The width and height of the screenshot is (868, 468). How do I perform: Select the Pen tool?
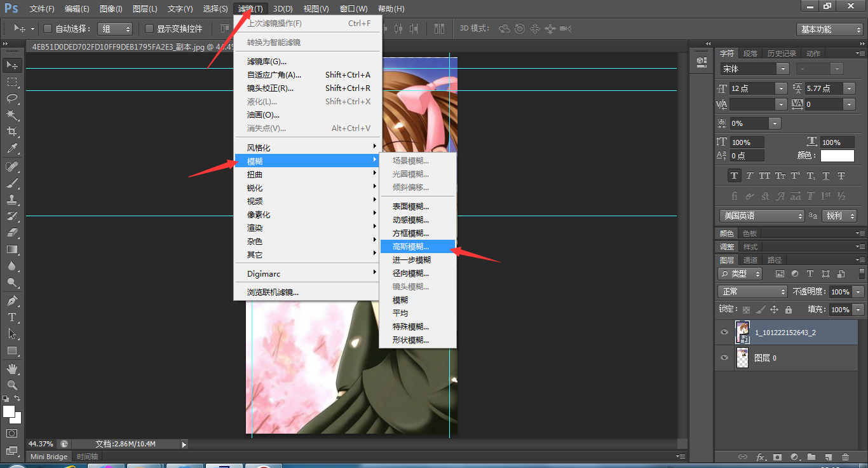pos(12,301)
